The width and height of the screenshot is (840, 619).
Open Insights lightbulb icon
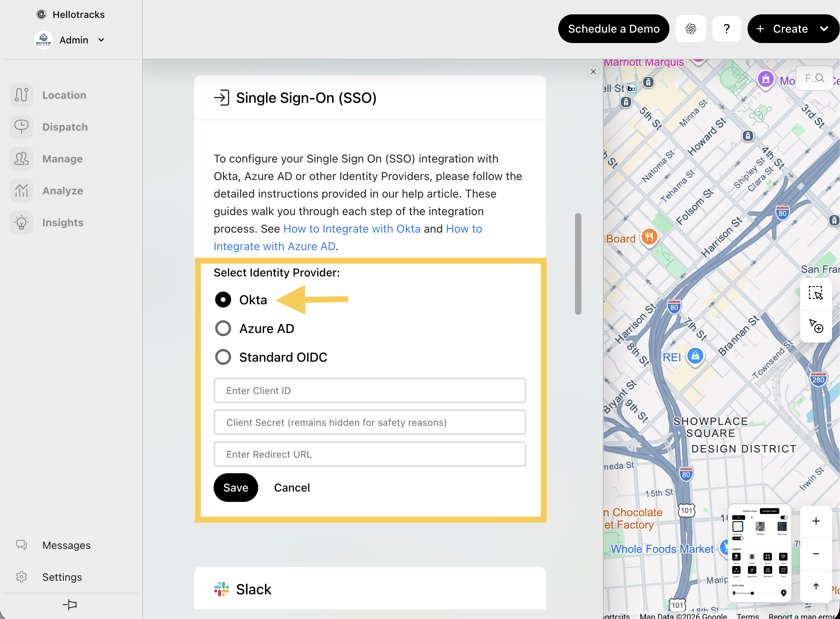pos(22,223)
